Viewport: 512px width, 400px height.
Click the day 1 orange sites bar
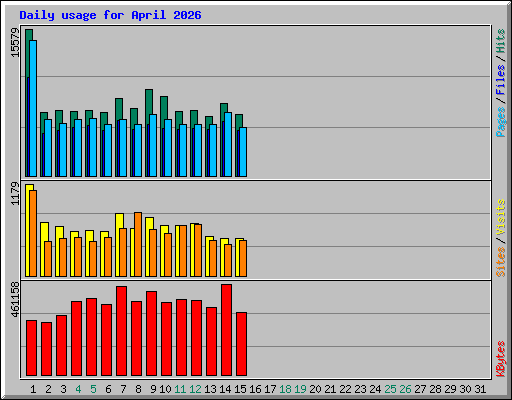tap(33, 233)
